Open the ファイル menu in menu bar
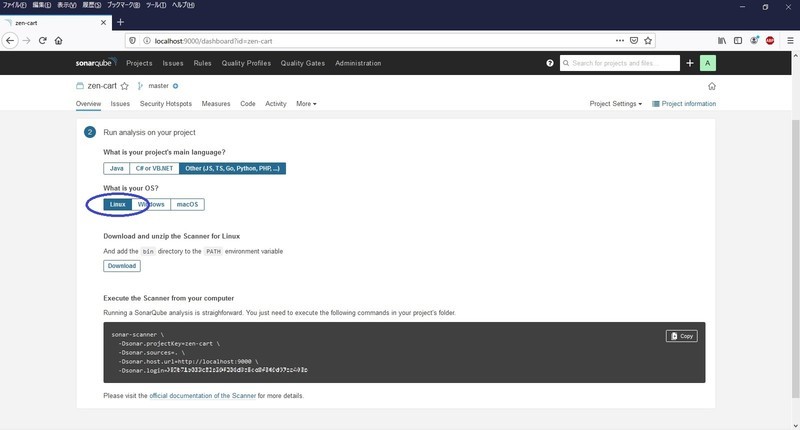The width and height of the screenshot is (800, 430). tap(14, 5)
